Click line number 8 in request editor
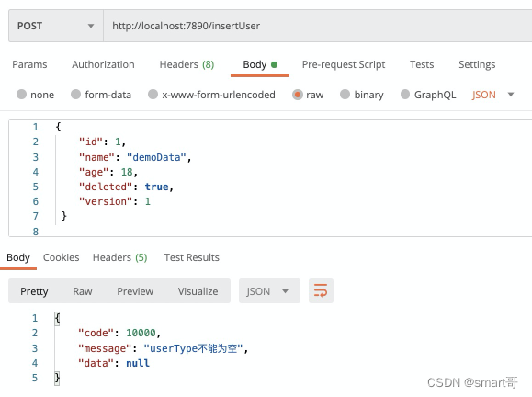This screenshot has height=397, width=532. click(35, 232)
